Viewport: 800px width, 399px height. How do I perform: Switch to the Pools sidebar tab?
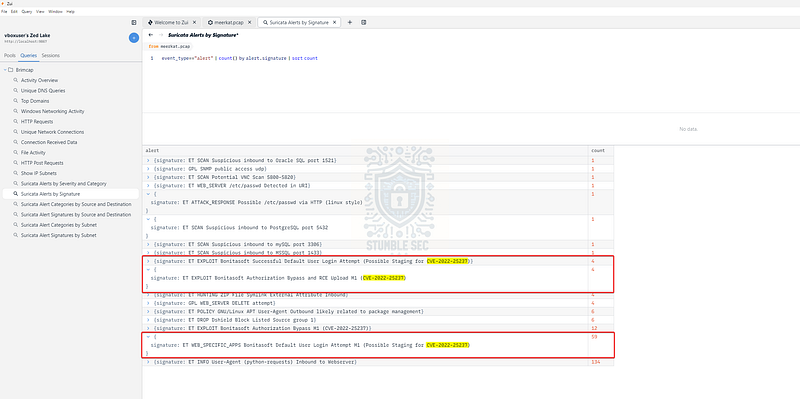point(10,55)
